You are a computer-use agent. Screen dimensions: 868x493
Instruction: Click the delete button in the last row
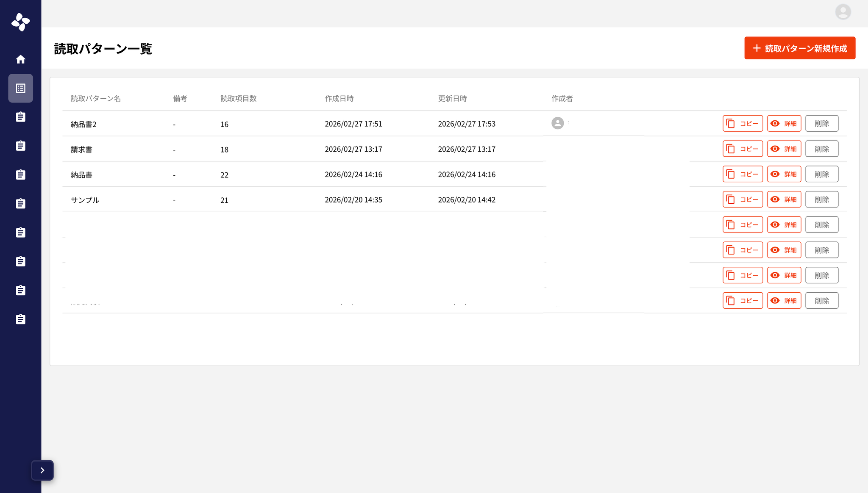821,301
